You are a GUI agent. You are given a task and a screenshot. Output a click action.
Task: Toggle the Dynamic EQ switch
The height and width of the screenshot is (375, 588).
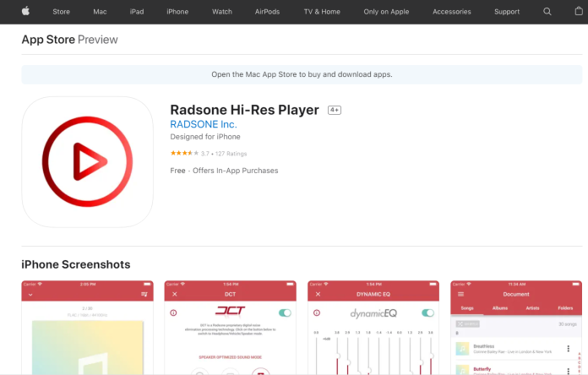[x=427, y=312]
